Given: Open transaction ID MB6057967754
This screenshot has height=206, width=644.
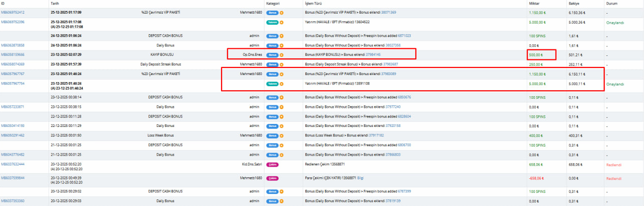Looking at the screenshot, I should 13,84.
